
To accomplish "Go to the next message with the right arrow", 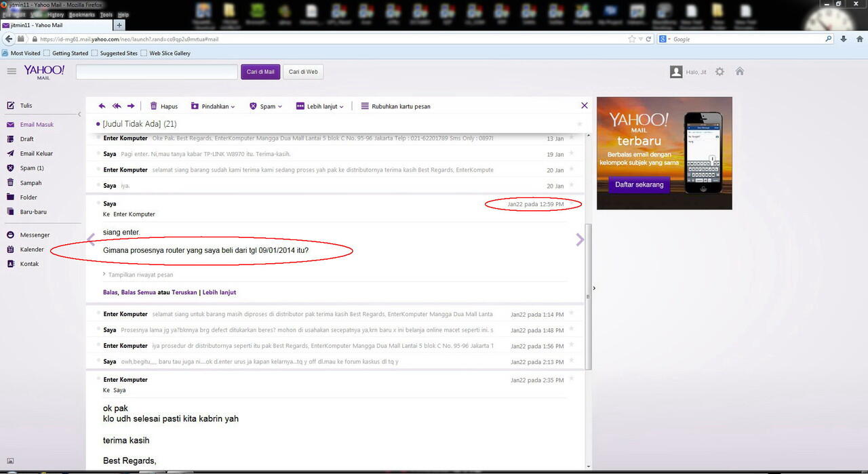I will 580,239.
